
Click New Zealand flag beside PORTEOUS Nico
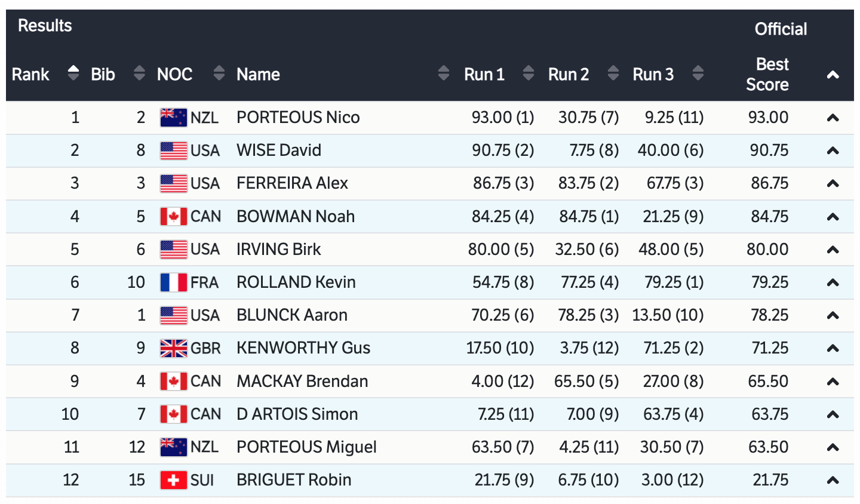(x=173, y=118)
